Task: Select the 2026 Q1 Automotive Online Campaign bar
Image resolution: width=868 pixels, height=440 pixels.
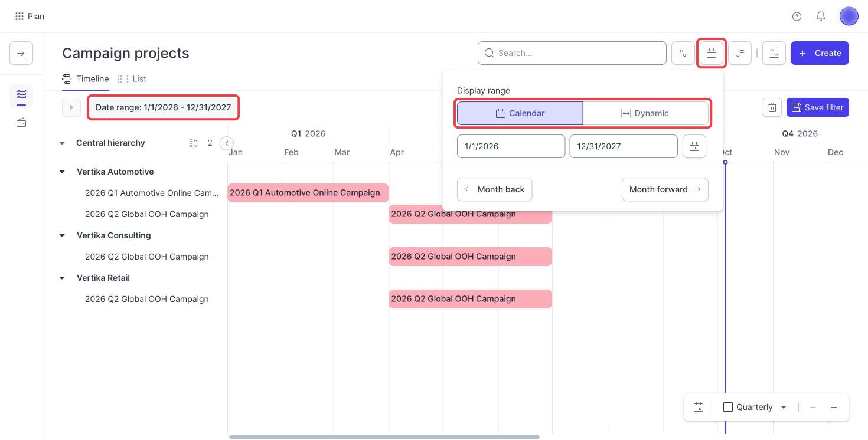Action: click(308, 193)
